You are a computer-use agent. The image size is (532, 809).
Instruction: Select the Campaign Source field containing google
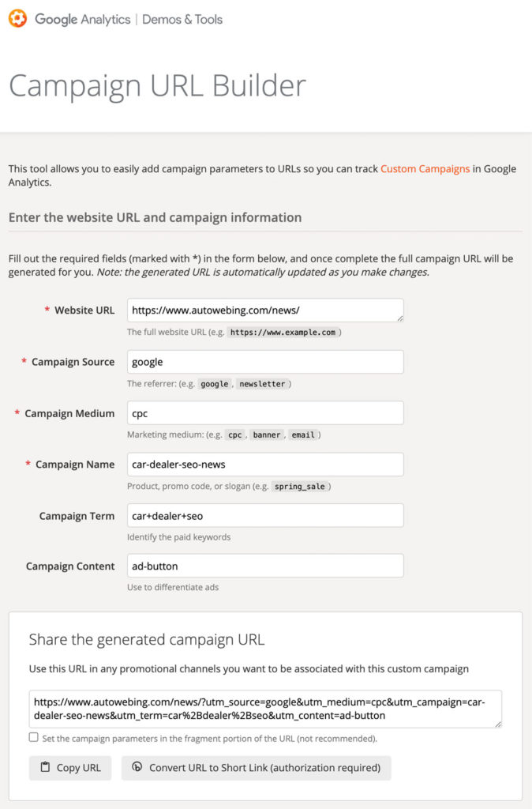pos(265,362)
